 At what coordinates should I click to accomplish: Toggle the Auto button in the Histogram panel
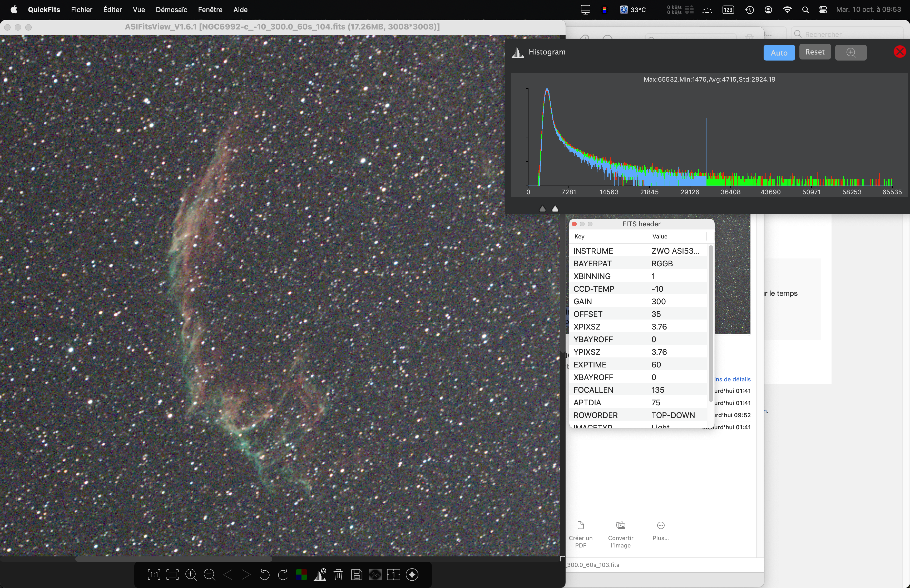[x=779, y=53]
